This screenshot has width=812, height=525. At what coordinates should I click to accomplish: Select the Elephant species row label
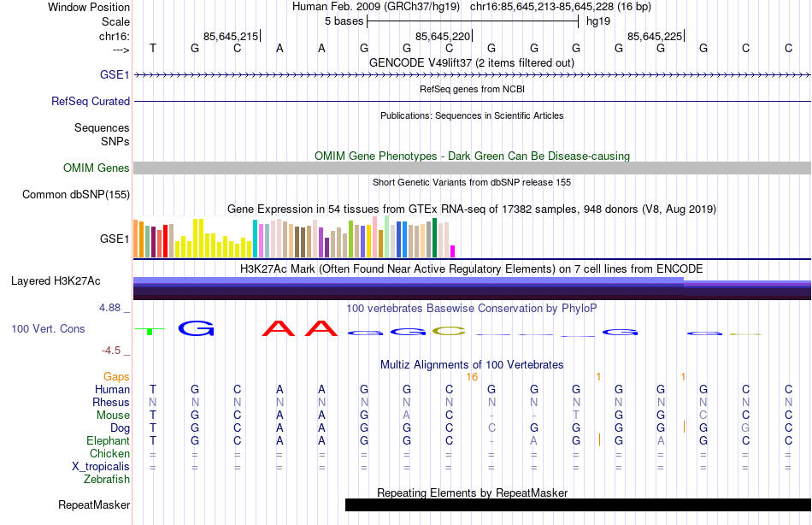coord(108,440)
